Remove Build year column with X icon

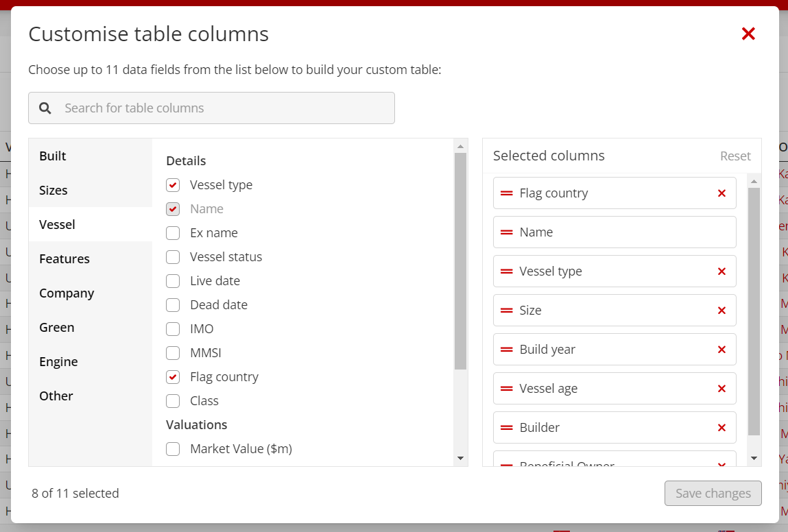coord(721,350)
